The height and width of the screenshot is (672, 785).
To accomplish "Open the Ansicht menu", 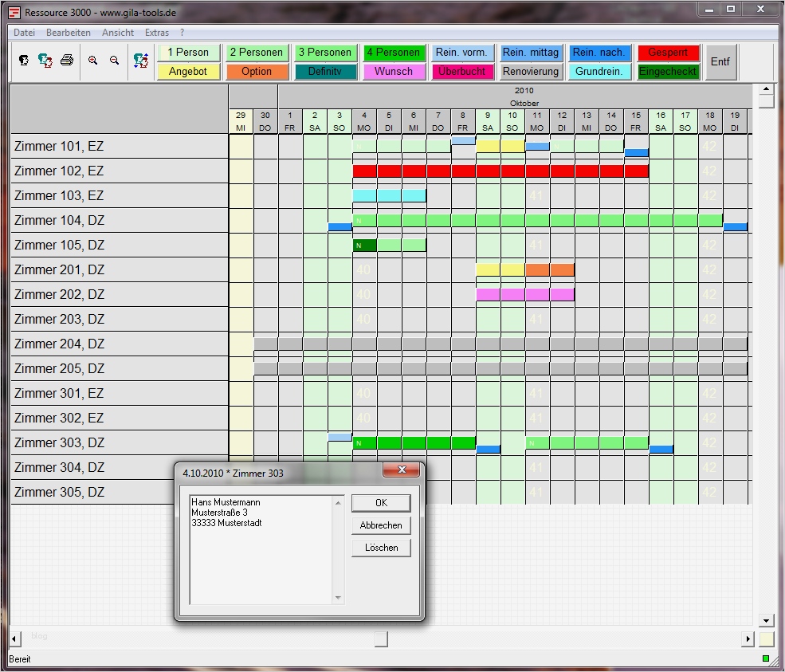I will coord(118,33).
